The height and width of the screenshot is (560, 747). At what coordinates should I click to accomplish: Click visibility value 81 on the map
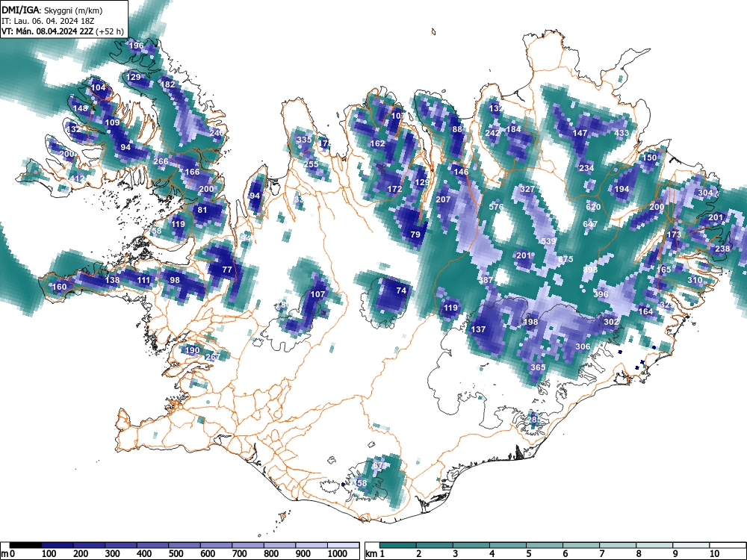[202, 210]
